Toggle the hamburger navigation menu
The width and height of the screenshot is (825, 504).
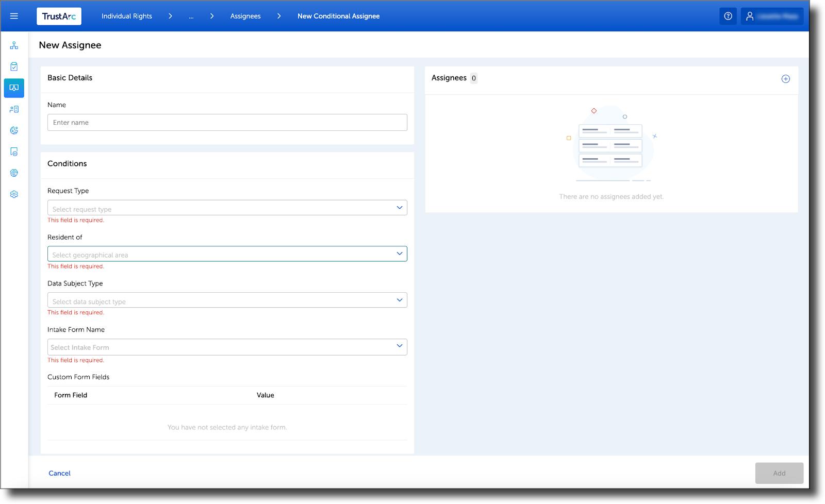pyautogui.click(x=14, y=15)
